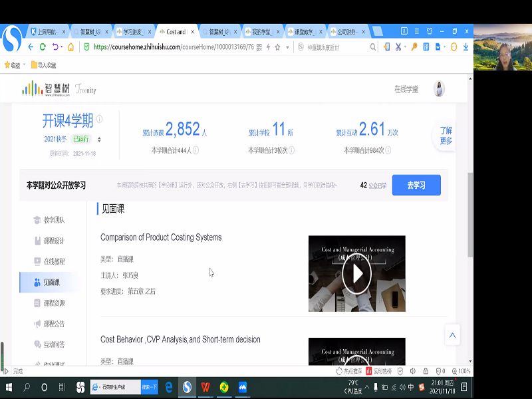This screenshot has width=532, height=399.
Task: Play the Comparison of Product Costing Systems video
Action: [356, 273]
